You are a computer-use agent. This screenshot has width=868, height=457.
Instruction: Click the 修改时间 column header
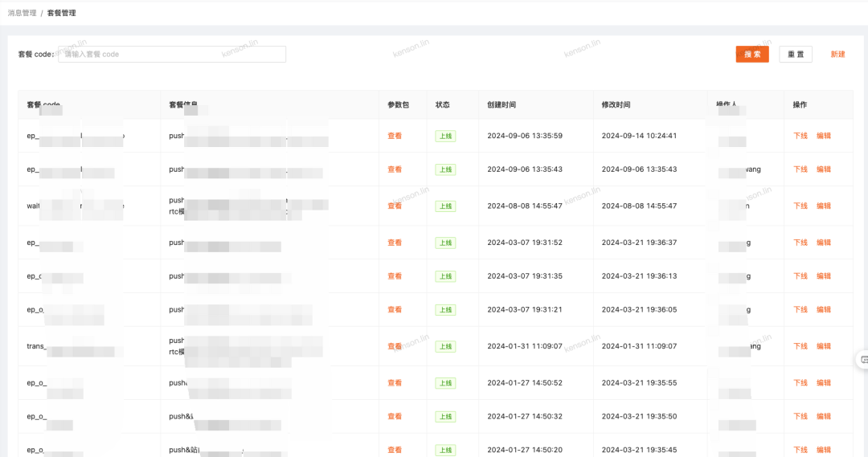coord(616,104)
